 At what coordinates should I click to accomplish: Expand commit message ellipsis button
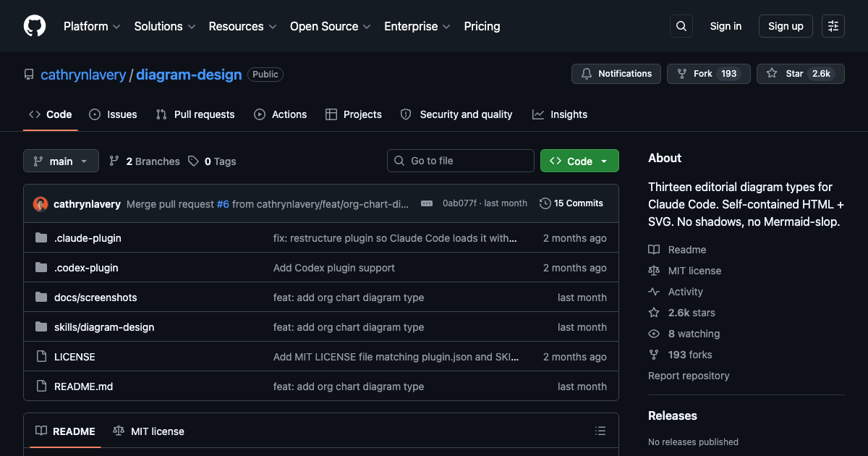pyautogui.click(x=427, y=204)
